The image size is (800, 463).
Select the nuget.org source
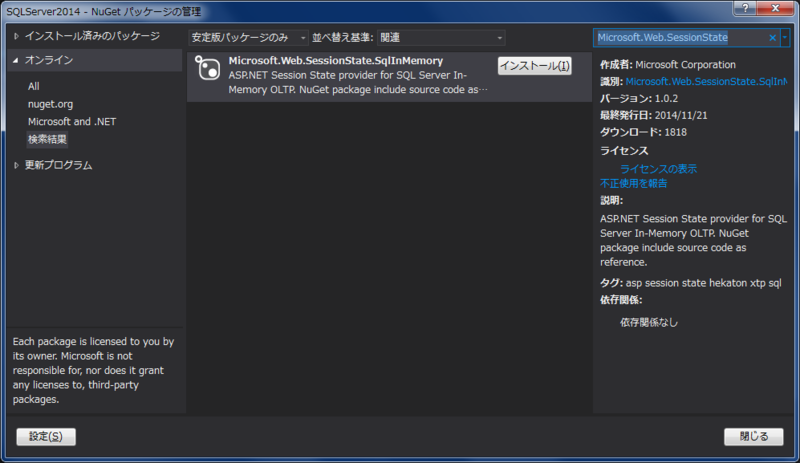coord(51,104)
